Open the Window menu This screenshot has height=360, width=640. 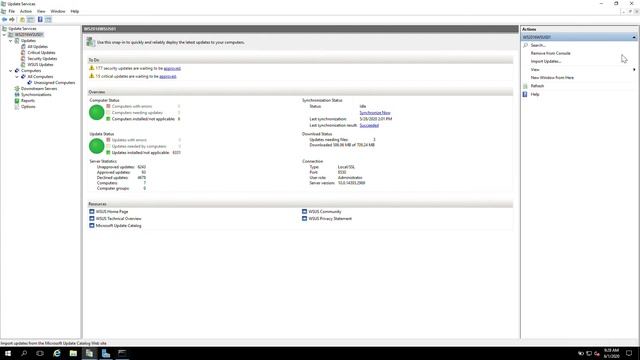tap(58, 11)
